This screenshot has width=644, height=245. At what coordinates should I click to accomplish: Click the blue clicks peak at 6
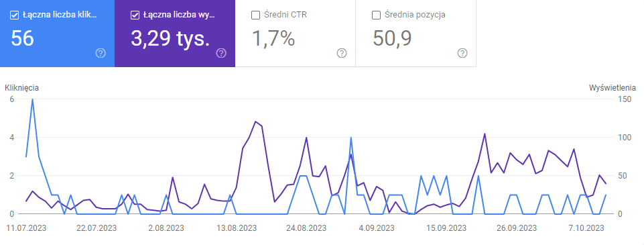(32, 99)
